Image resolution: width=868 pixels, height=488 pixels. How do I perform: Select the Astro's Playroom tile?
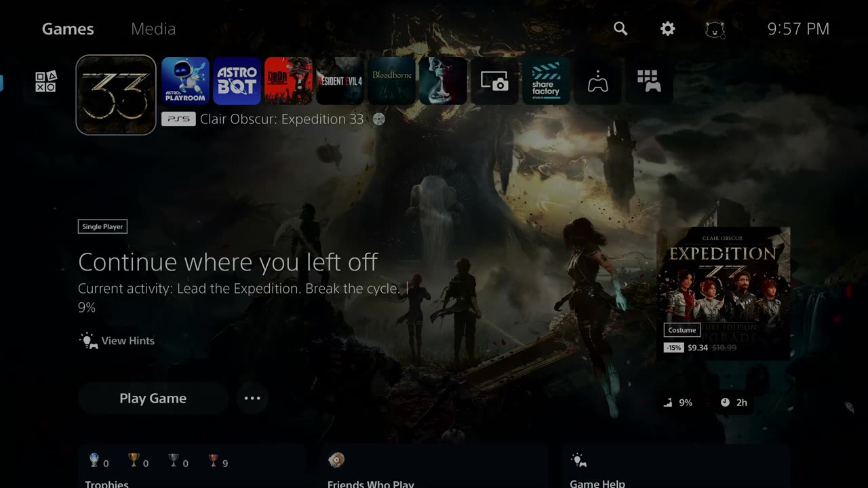[x=185, y=81]
